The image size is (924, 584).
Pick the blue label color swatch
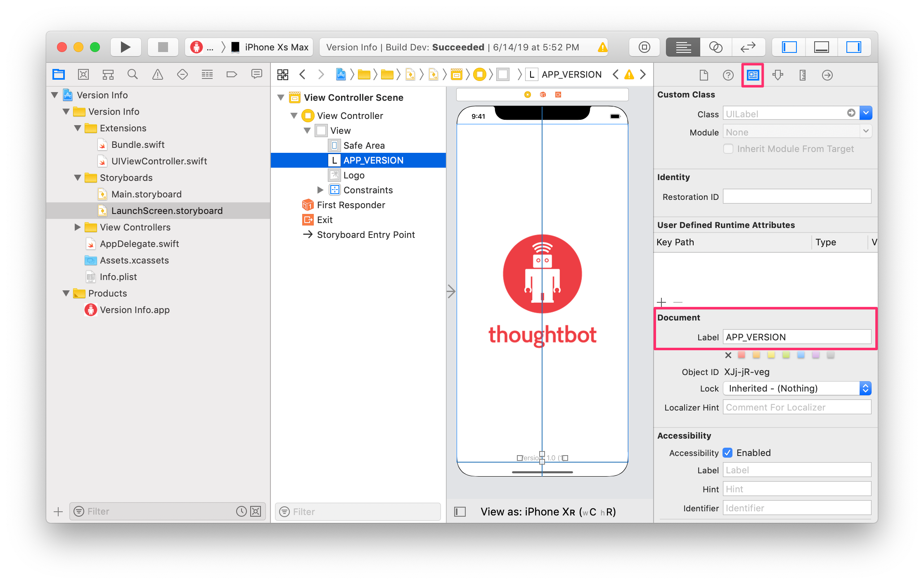[801, 355]
